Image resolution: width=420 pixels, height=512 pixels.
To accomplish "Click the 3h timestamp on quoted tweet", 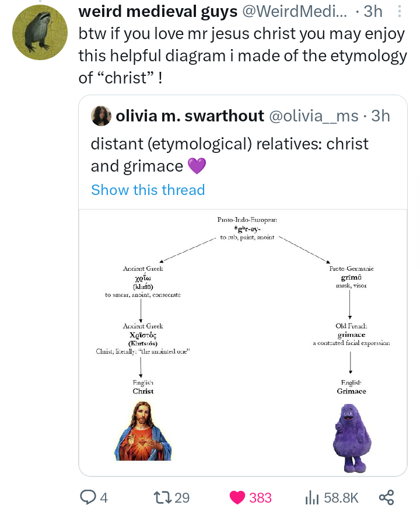I will [380, 116].
